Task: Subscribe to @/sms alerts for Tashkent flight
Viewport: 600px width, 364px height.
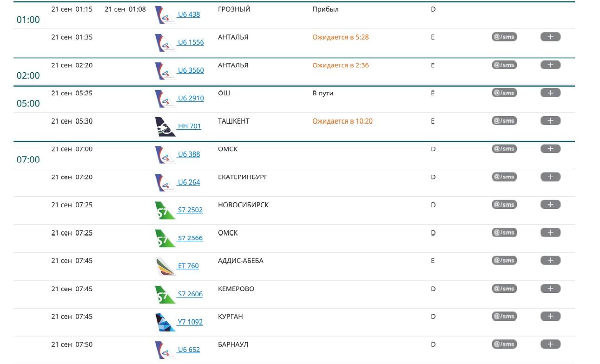Action: pos(504,121)
